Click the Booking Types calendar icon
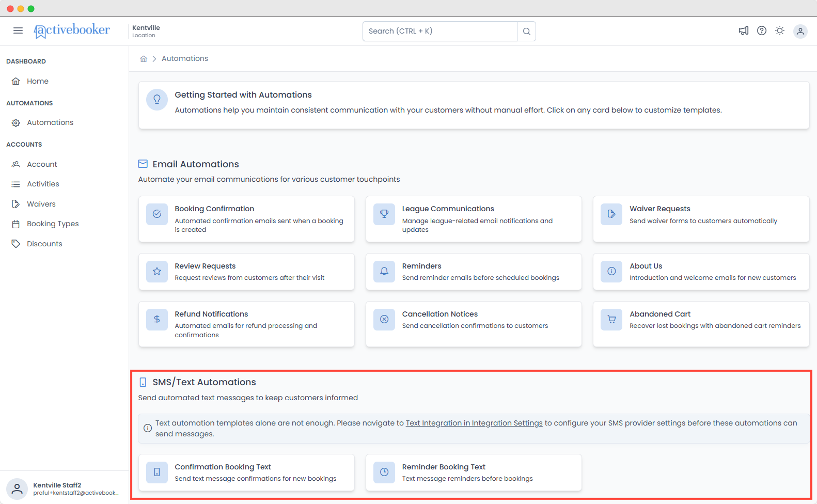The image size is (817, 504). pyautogui.click(x=16, y=224)
